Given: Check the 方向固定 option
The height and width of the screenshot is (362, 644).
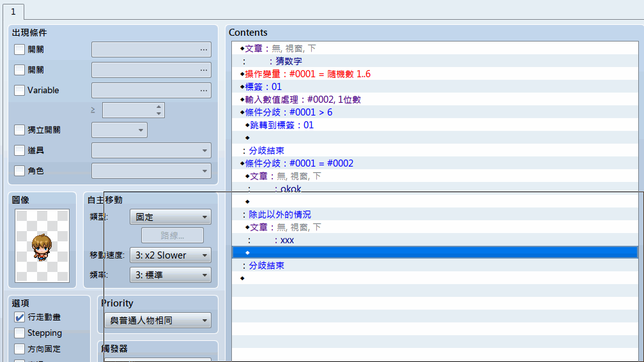Looking at the screenshot, I should tap(19, 349).
